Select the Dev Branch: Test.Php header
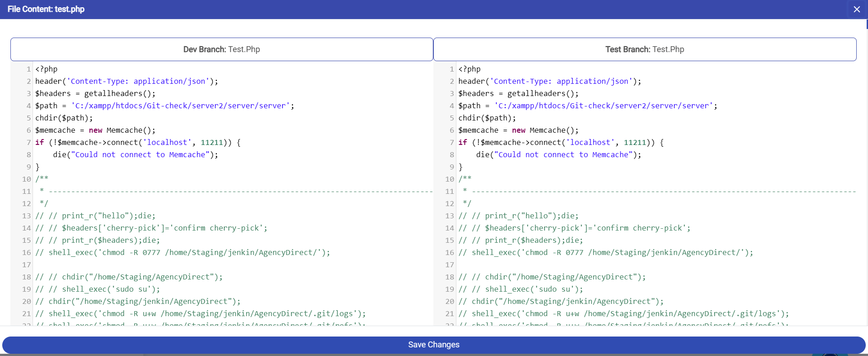 [x=222, y=49]
